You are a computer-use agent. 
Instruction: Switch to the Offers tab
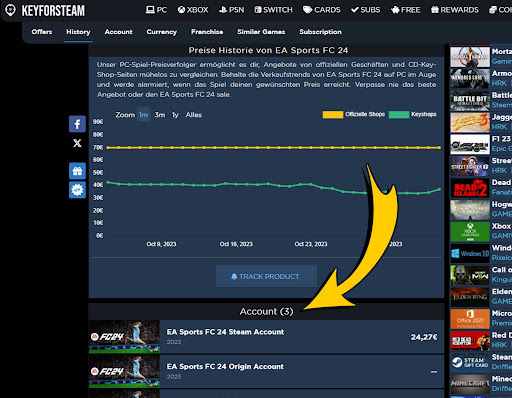(42, 32)
